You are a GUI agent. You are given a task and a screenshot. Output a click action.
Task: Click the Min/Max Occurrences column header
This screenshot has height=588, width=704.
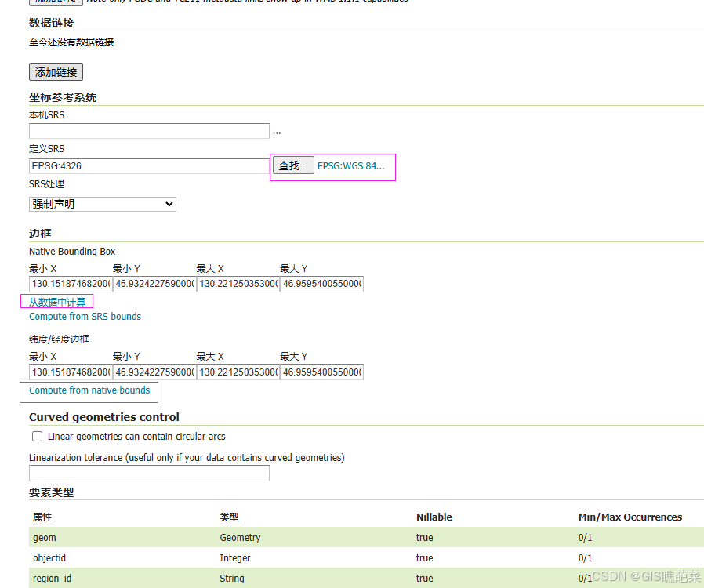pos(630,517)
